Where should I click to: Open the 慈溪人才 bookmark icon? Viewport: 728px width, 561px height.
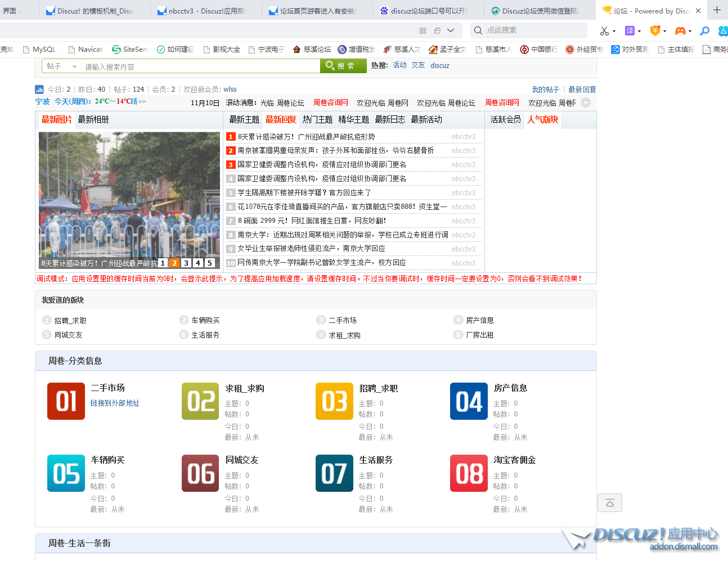388,50
